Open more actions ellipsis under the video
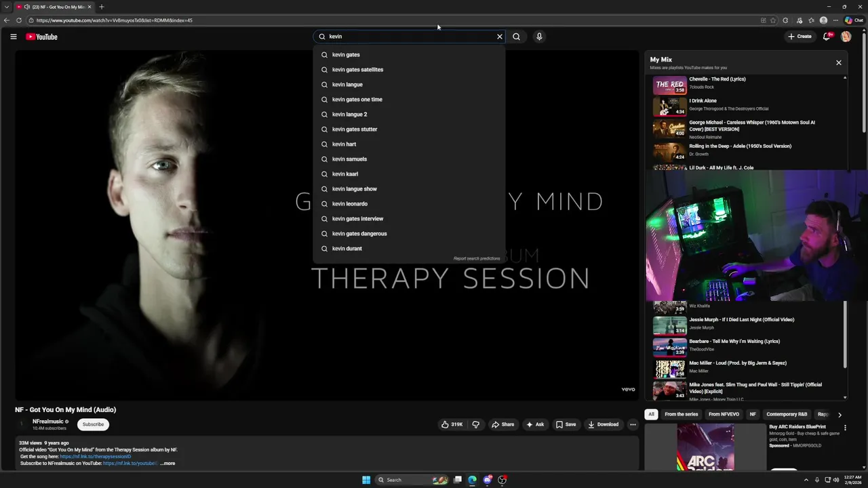868x488 pixels. pyautogui.click(x=633, y=424)
